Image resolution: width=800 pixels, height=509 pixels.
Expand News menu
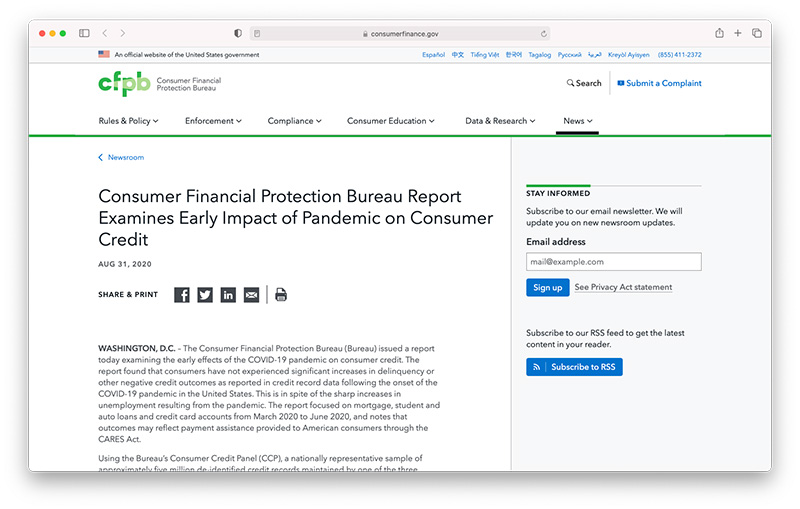click(x=578, y=121)
